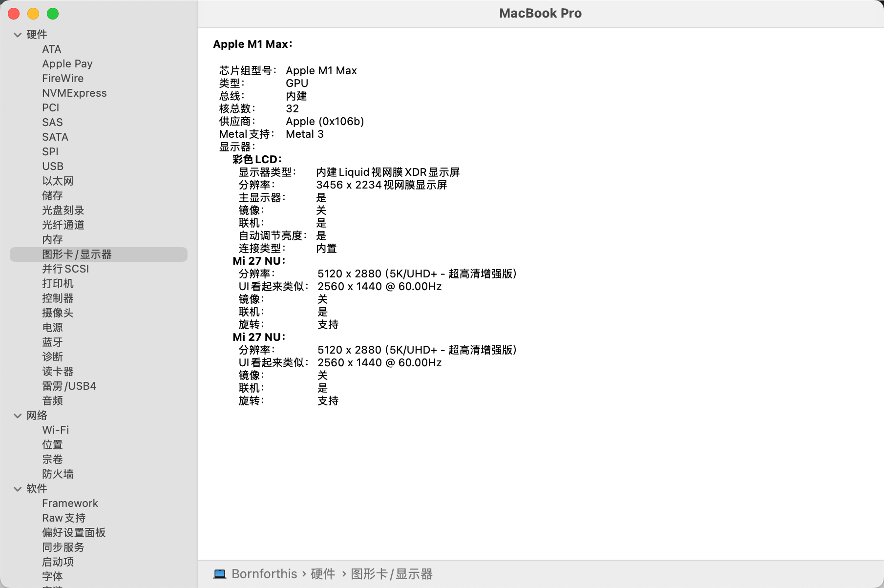This screenshot has height=588, width=884.
Task: Select the highlighted 图形卡/显示器 sidebar item
Action: [99, 254]
